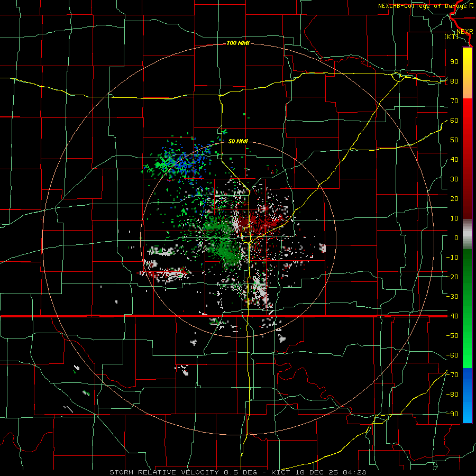Click the gray zero-velocity band in color bar
The height and width of the screenshot is (476, 476).
[467, 234]
